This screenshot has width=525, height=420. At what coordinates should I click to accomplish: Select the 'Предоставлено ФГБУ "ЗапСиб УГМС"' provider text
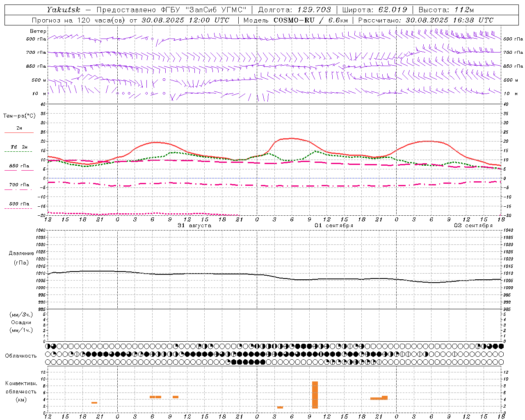click(x=171, y=10)
